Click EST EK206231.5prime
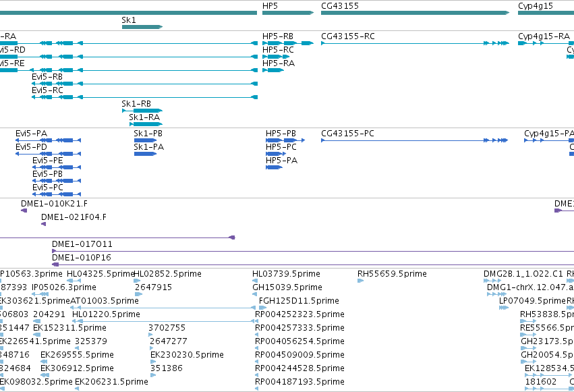This screenshot has height=392, width=574. coord(78,389)
